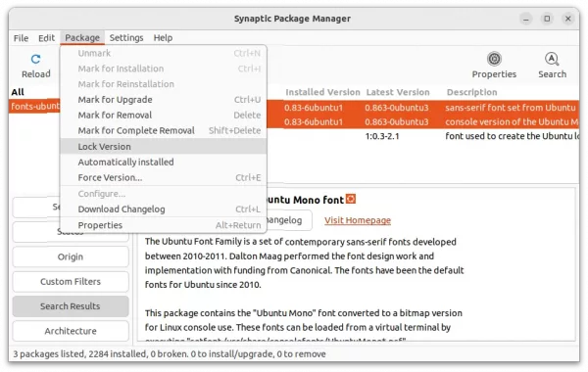Click the Custom Filters button

point(71,282)
